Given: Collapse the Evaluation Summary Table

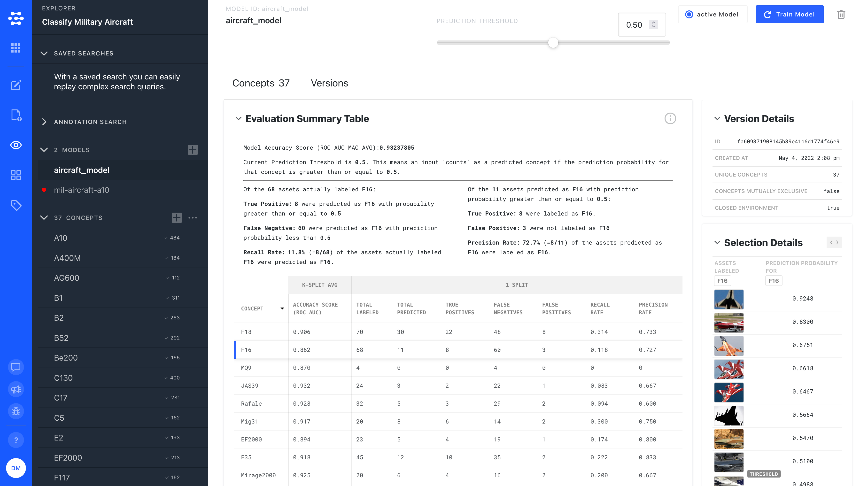Looking at the screenshot, I should [x=238, y=119].
